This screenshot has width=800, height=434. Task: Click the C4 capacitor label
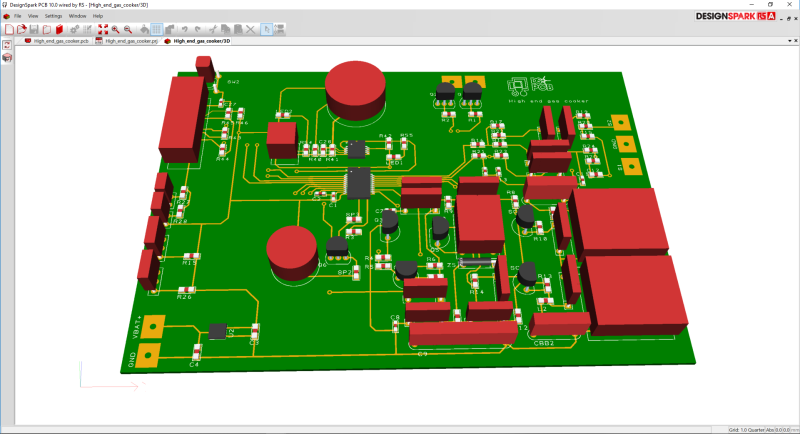pos(194,365)
